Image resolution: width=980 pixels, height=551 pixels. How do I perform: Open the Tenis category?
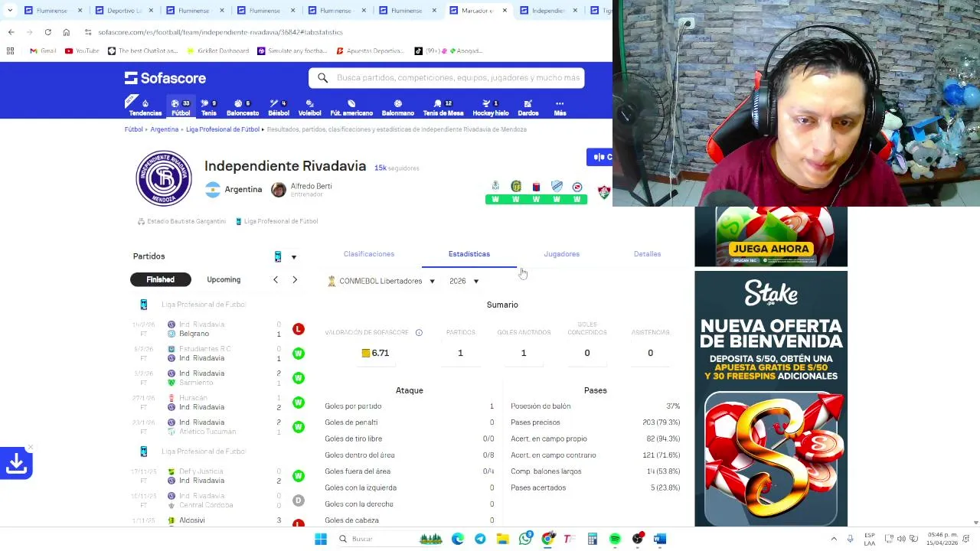point(208,107)
